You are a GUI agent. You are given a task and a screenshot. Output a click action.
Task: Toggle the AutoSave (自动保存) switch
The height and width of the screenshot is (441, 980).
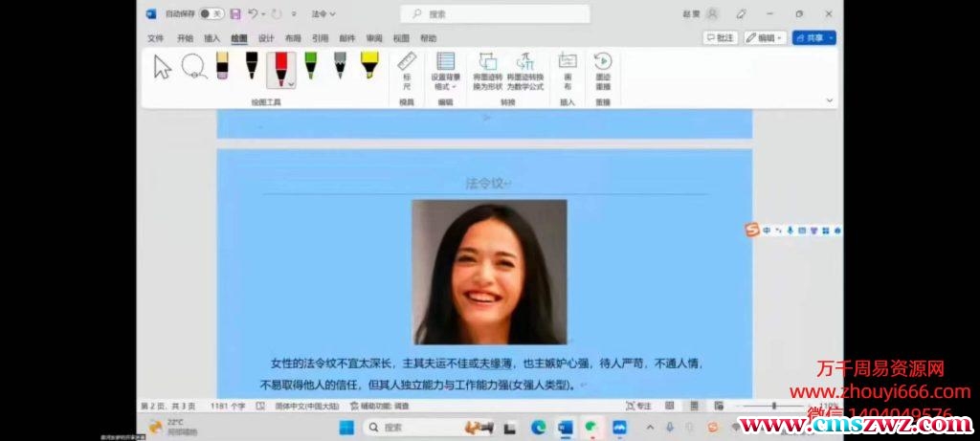click(211, 13)
